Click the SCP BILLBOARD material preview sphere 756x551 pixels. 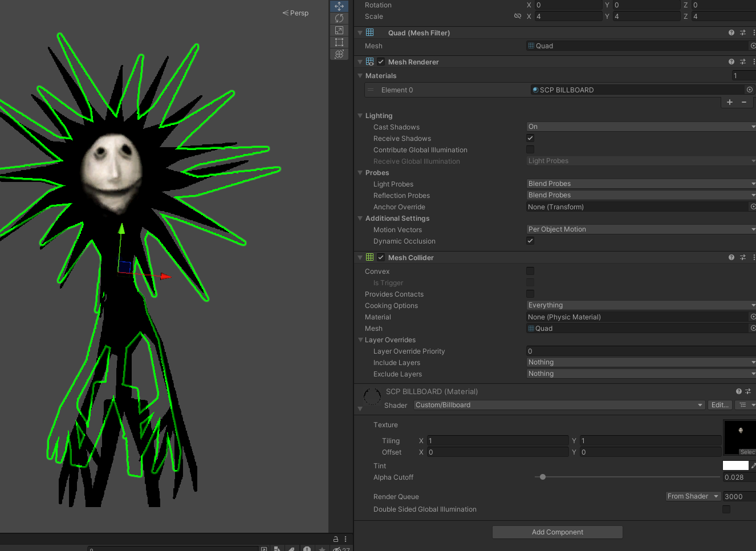coord(372,396)
